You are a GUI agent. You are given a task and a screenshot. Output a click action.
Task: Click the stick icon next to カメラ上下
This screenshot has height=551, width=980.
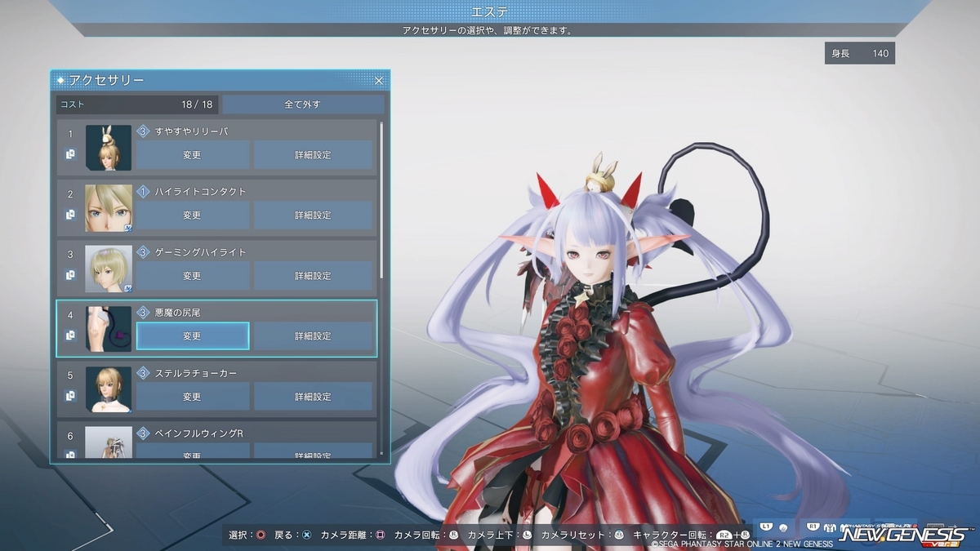tap(527, 535)
